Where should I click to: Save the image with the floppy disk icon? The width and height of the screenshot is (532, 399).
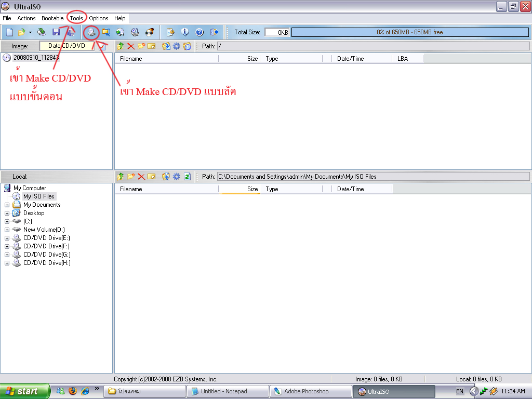click(56, 32)
